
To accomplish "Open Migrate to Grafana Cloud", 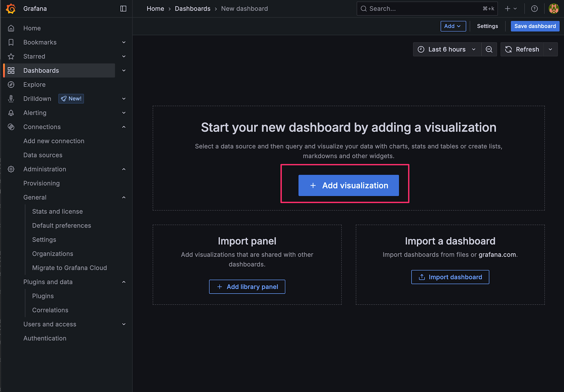I will (x=69, y=268).
